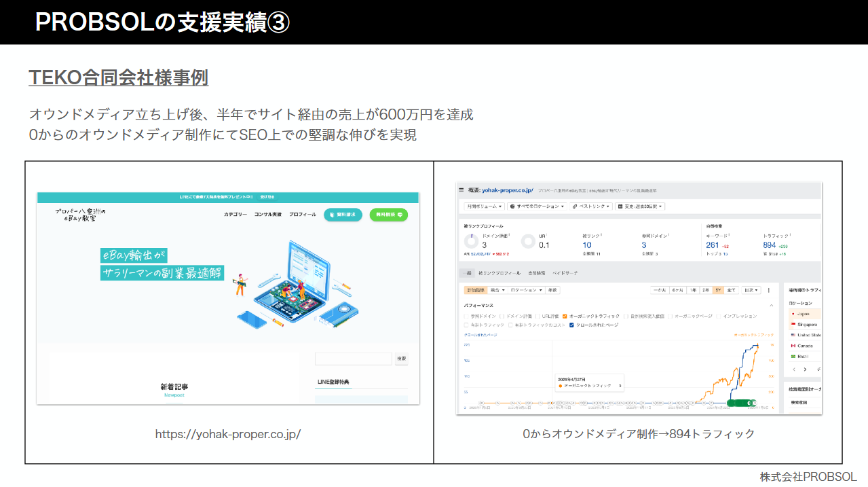
Task: Click the 評価指標 highlighted button
Action: 475,290
